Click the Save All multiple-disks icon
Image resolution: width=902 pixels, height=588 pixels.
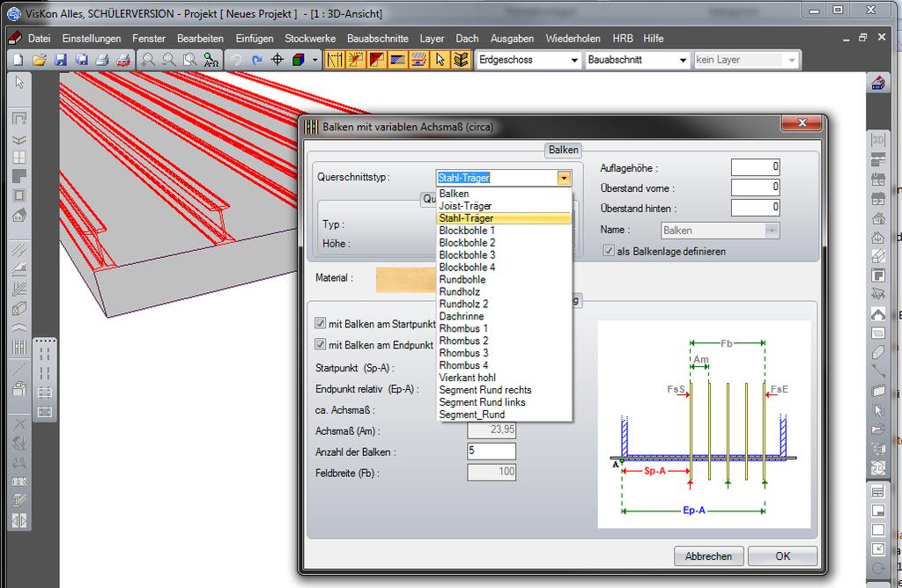pyautogui.click(x=82, y=60)
